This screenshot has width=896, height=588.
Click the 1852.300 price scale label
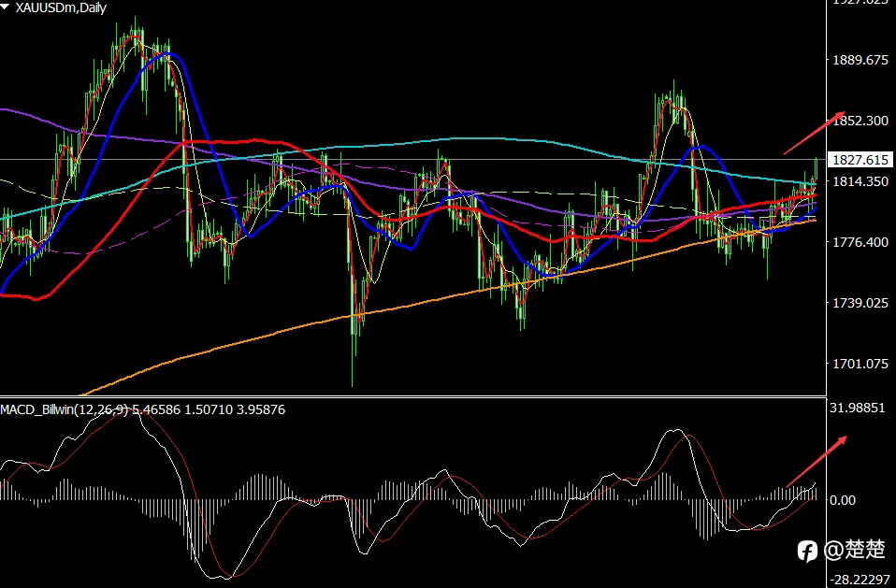pyautogui.click(x=860, y=121)
